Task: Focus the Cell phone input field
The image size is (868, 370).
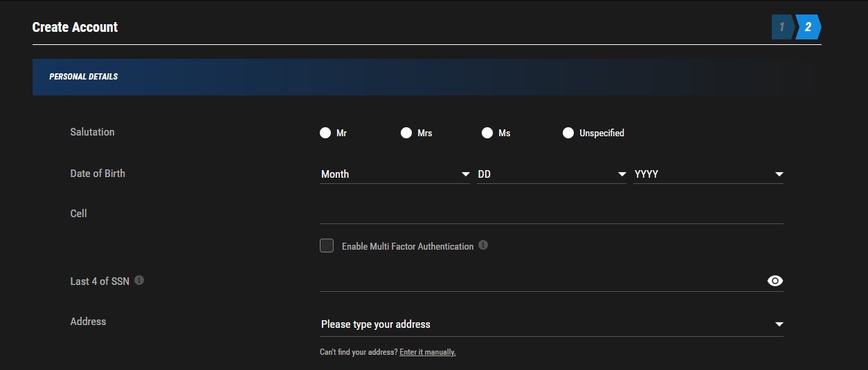Action: click(x=552, y=214)
